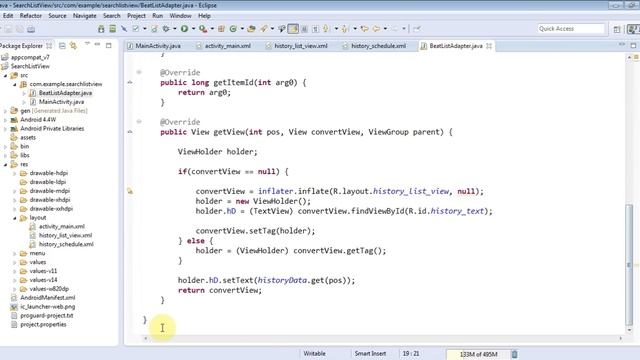Open the External Tools dropdown arrow
640x360 pixels.
pyautogui.click(x=212, y=29)
